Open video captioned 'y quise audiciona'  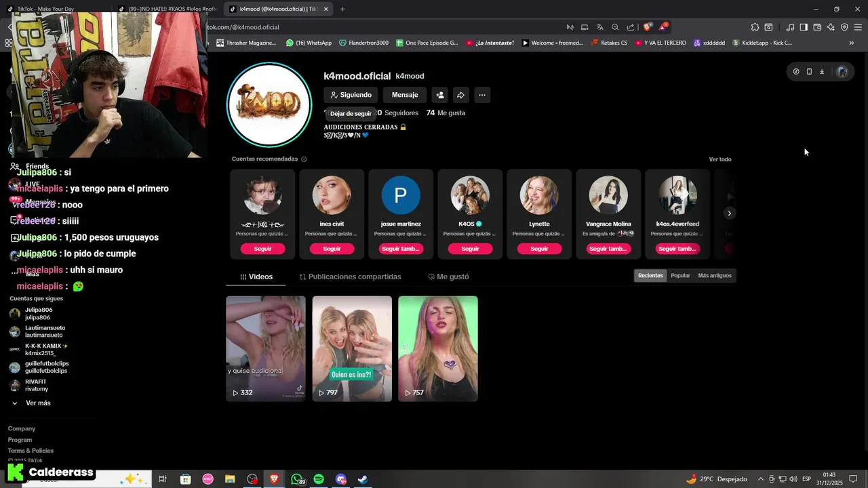coord(266,348)
